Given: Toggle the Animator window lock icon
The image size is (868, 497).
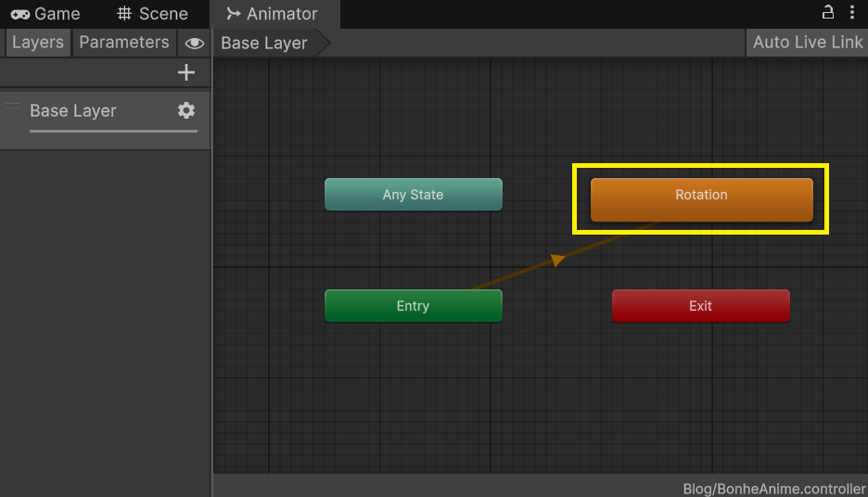Looking at the screenshot, I should [828, 13].
